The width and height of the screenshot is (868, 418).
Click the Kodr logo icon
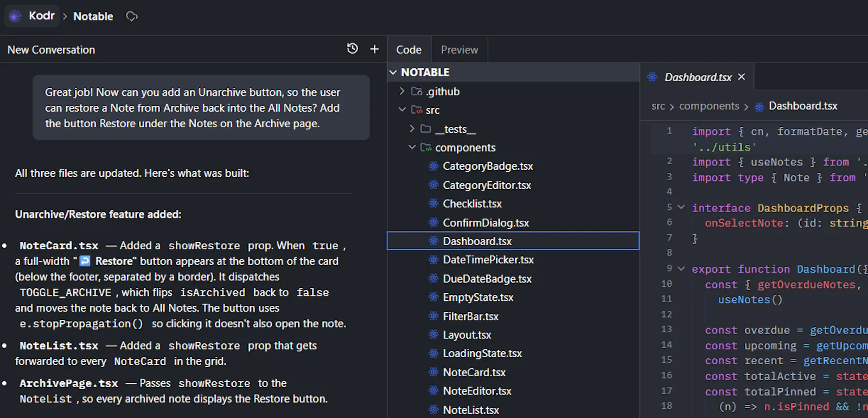(x=15, y=16)
